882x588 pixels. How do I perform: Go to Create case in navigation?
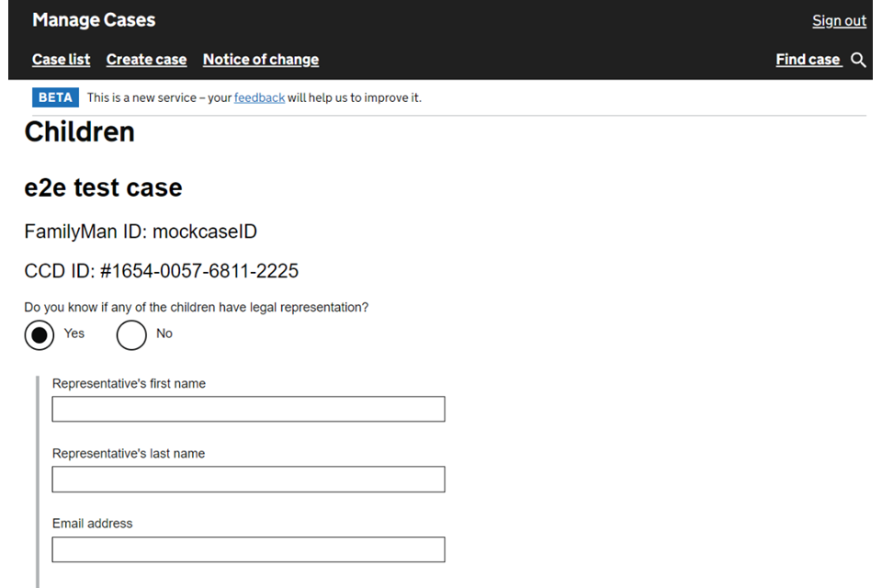[x=146, y=60]
